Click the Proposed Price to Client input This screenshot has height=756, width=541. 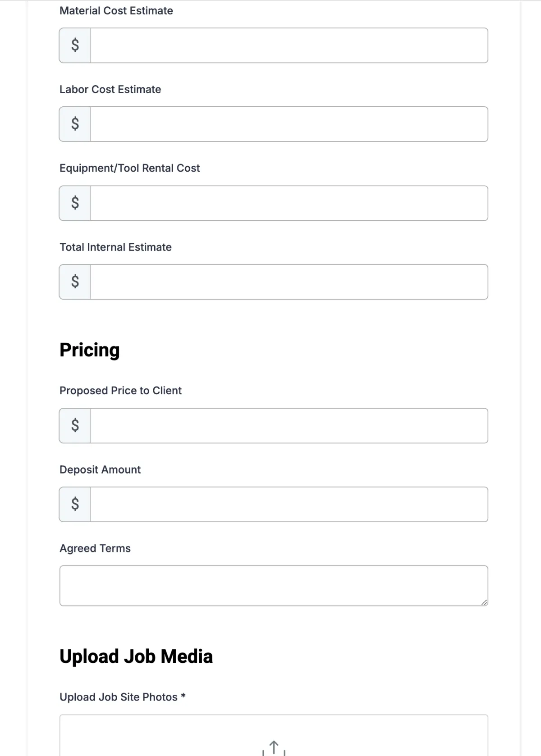(x=289, y=425)
